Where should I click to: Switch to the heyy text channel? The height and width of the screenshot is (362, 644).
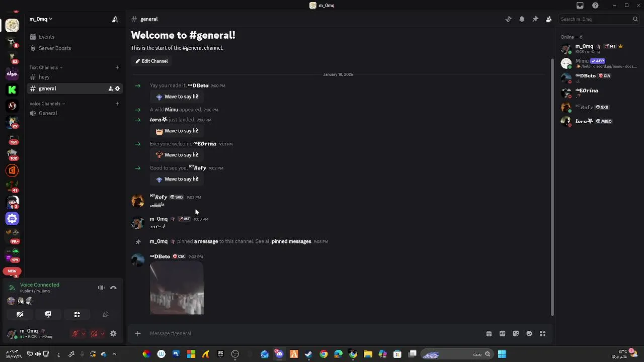click(74, 77)
